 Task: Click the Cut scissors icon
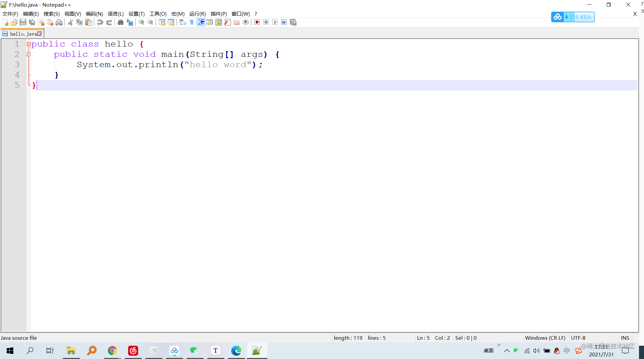[71, 22]
